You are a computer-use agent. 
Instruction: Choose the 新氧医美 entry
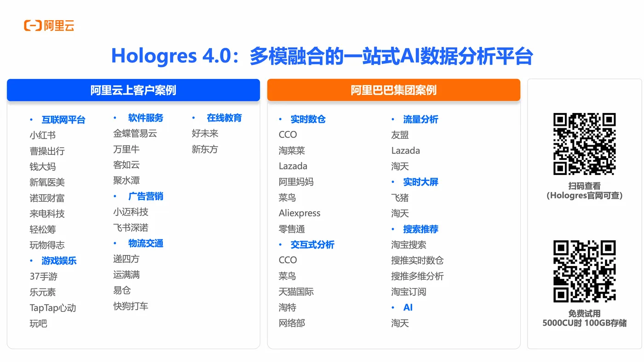point(47,182)
